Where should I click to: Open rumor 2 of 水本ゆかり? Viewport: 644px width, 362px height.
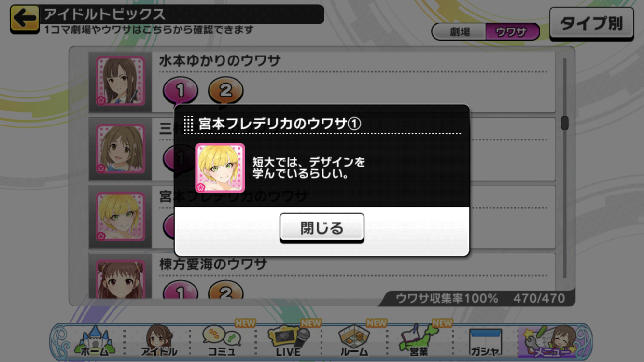225,90
